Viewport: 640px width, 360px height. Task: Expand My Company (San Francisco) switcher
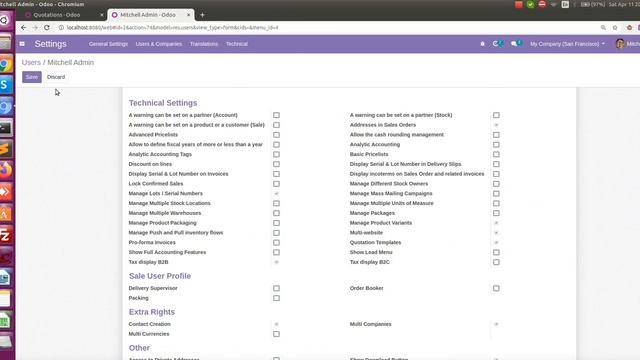[x=567, y=44]
